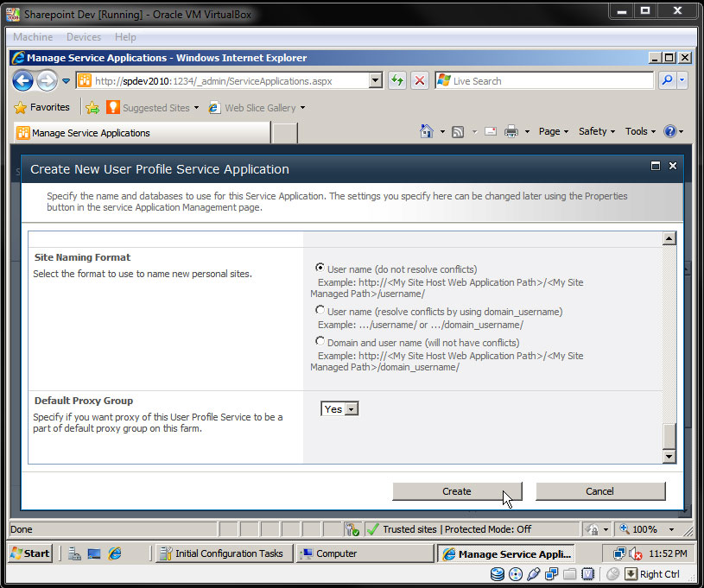Viewport: 704px width, 588px height.
Task: Open VirtualBox Help menu
Action: (x=125, y=37)
